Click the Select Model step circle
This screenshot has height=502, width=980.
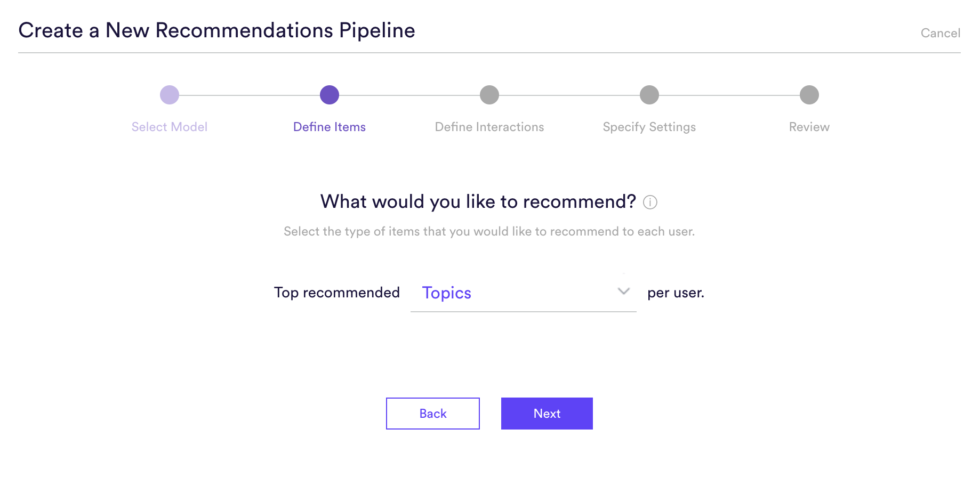[x=170, y=95]
